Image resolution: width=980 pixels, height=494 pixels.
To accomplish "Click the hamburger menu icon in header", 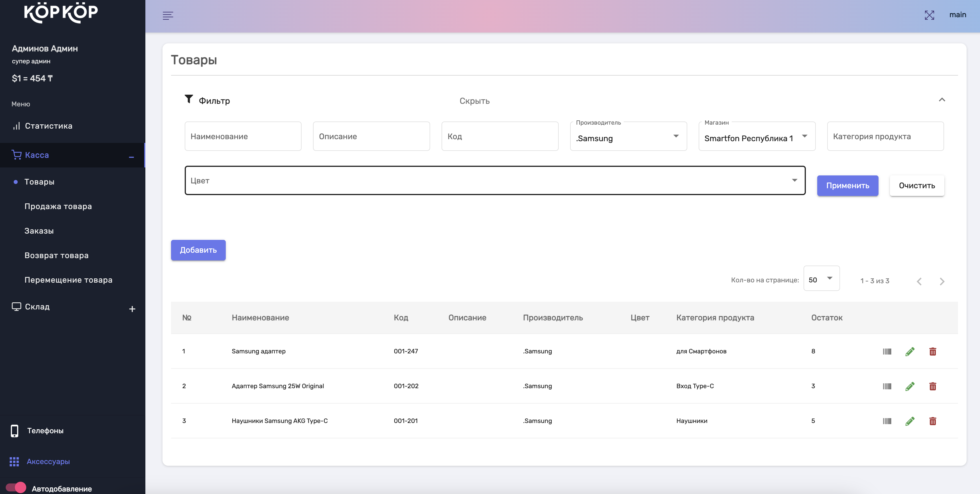I will 168,15.
